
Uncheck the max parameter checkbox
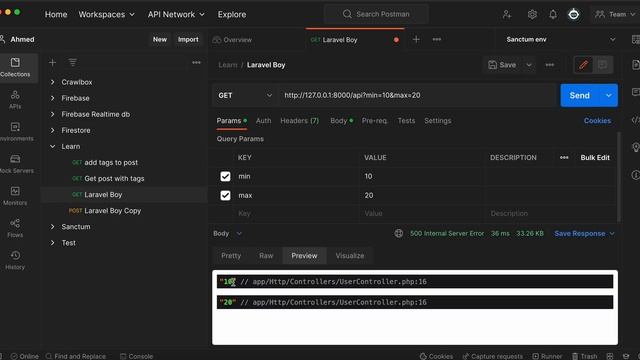tap(225, 196)
